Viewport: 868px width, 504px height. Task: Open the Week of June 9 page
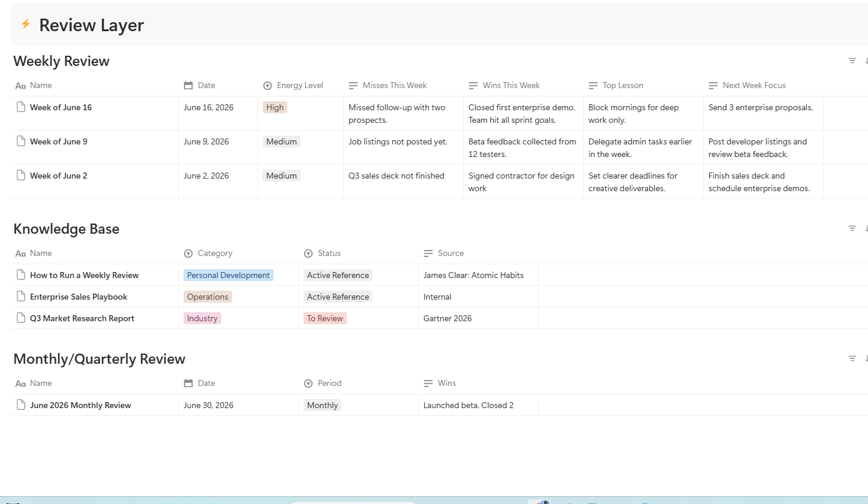(59, 141)
